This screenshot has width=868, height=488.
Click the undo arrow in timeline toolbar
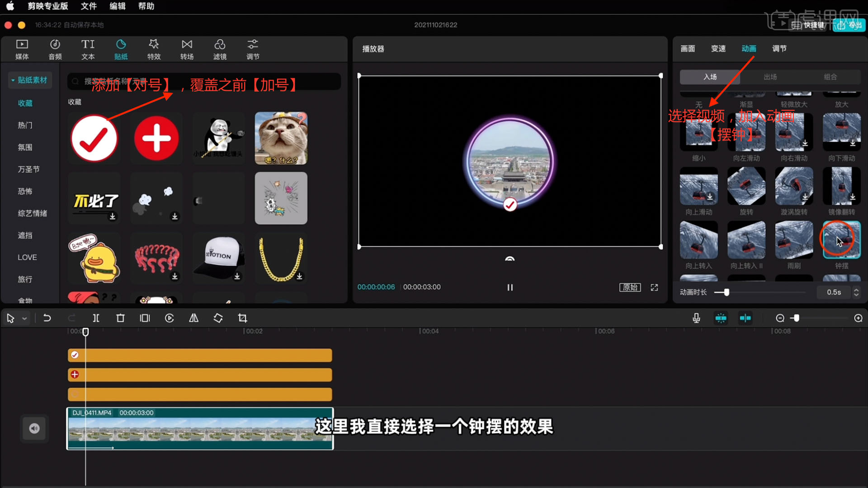[47, 318]
